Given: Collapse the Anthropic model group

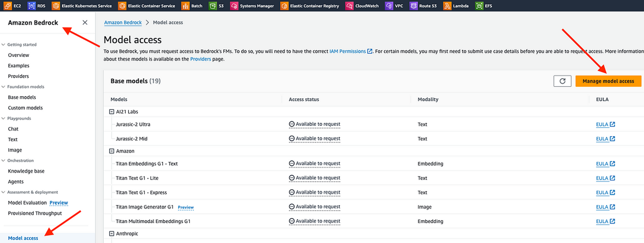Looking at the screenshot, I should (x=112, y=234).
